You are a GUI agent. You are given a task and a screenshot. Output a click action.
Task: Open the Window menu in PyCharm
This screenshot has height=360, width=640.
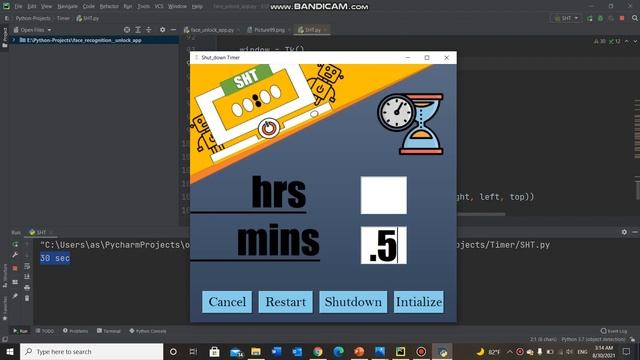point(177,7)
